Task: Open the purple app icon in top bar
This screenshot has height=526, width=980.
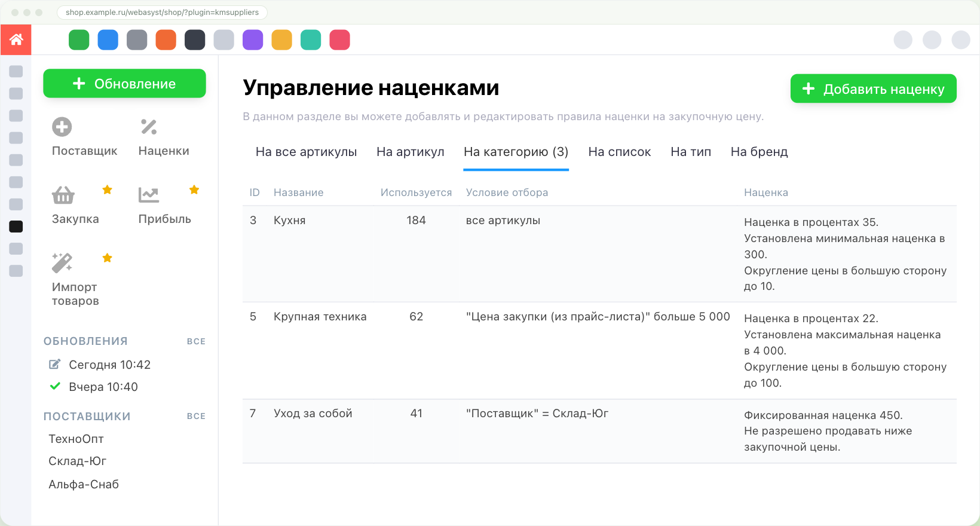Action: point(253,40)
